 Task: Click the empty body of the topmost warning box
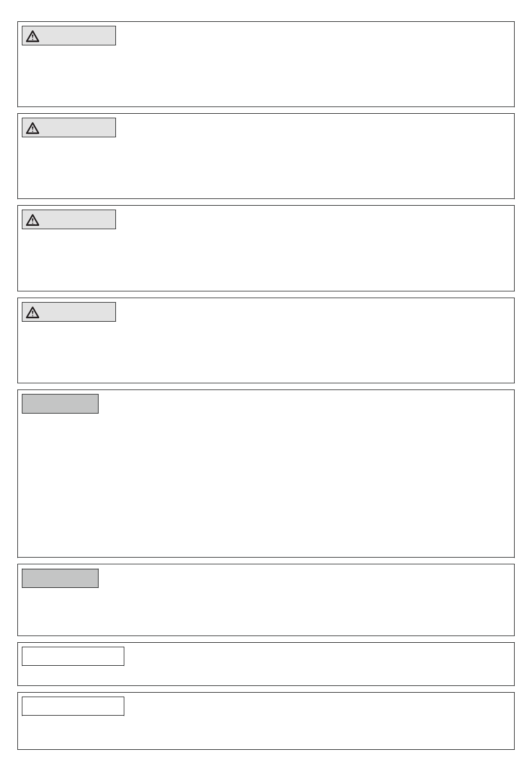click(x=266, y=76)
